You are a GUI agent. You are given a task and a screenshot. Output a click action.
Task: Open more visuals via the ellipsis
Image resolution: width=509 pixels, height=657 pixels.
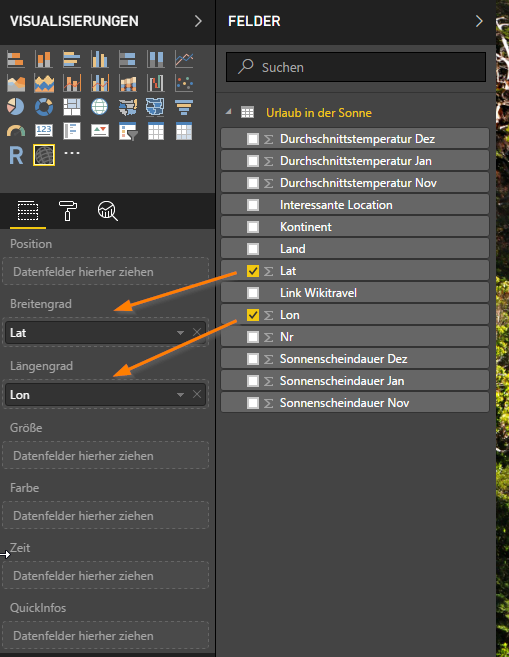72,153
